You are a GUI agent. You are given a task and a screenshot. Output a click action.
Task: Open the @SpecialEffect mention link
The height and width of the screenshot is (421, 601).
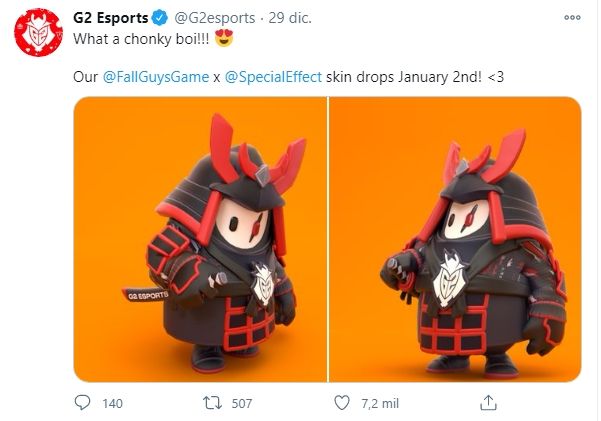tap(273, 77)
